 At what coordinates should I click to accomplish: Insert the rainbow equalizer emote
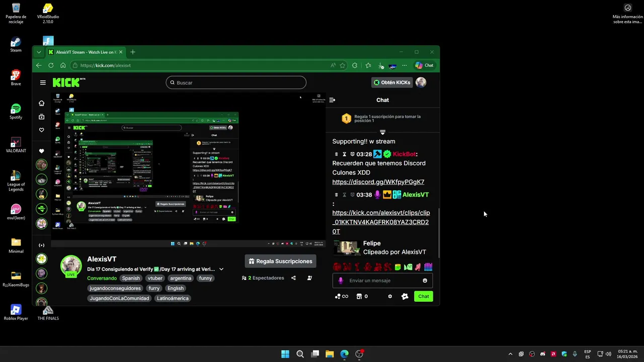428,267
